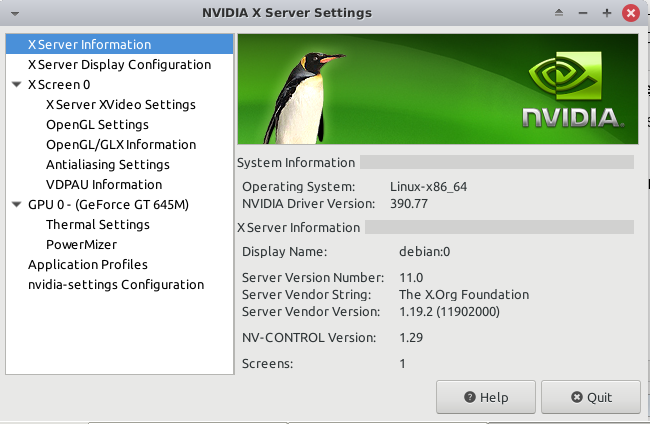
Task: Collapse the X Screen 0 tree node
Action: click(16, 85)
